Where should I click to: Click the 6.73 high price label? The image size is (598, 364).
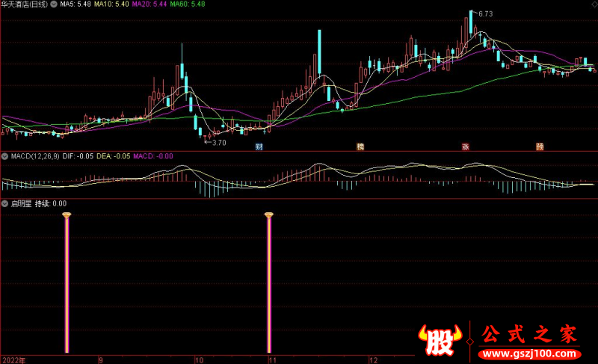(x=485, y=14)
